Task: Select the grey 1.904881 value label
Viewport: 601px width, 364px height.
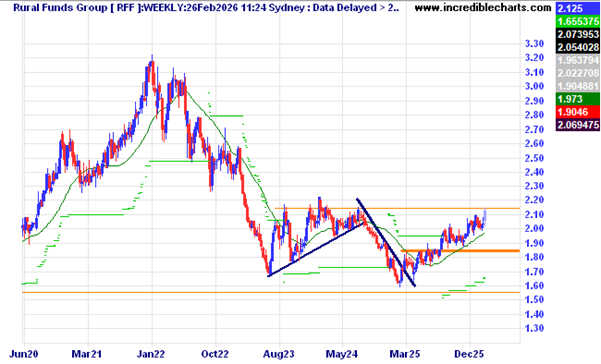Action: [x=578, y=86]
